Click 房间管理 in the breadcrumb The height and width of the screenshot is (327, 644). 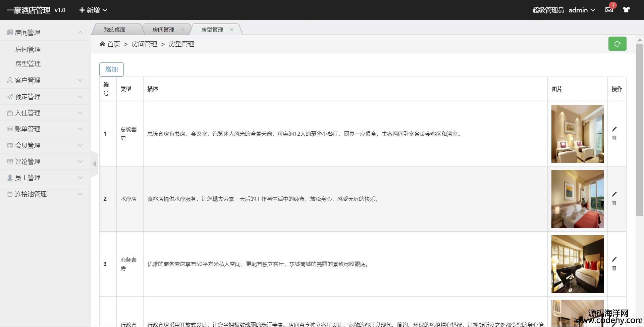tap(144, 44)
